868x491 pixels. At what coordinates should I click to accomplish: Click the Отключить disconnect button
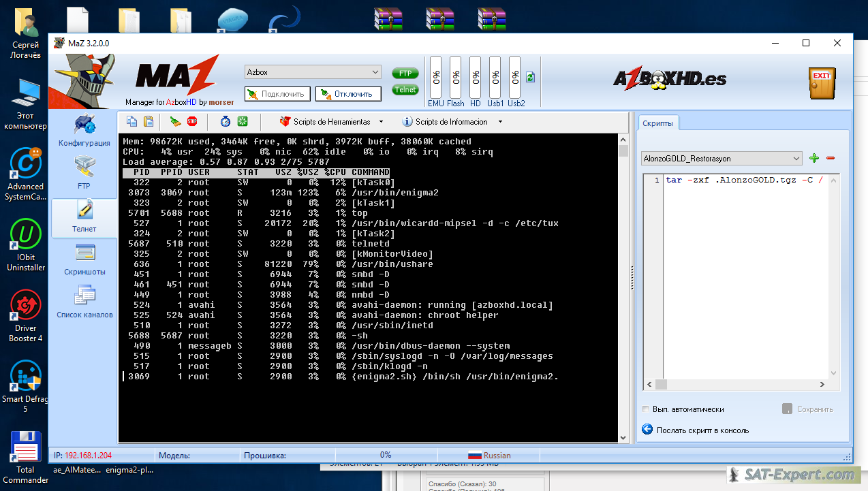point(348,94)
